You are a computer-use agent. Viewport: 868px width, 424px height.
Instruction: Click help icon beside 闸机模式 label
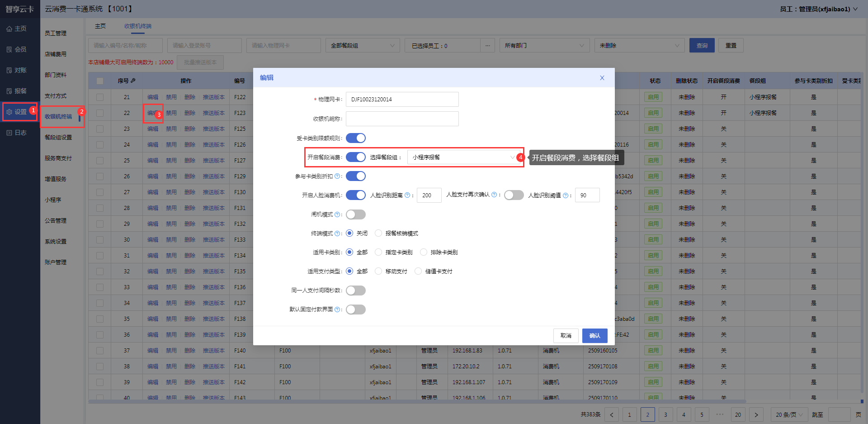[x=337, y=214]
